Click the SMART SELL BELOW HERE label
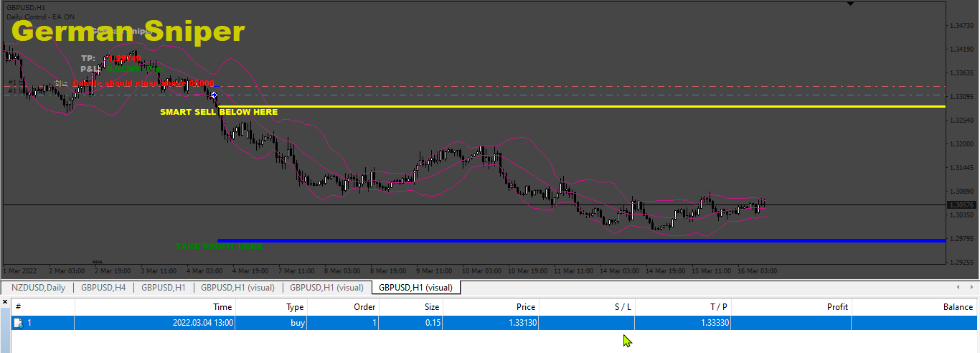 coord(219,113)
